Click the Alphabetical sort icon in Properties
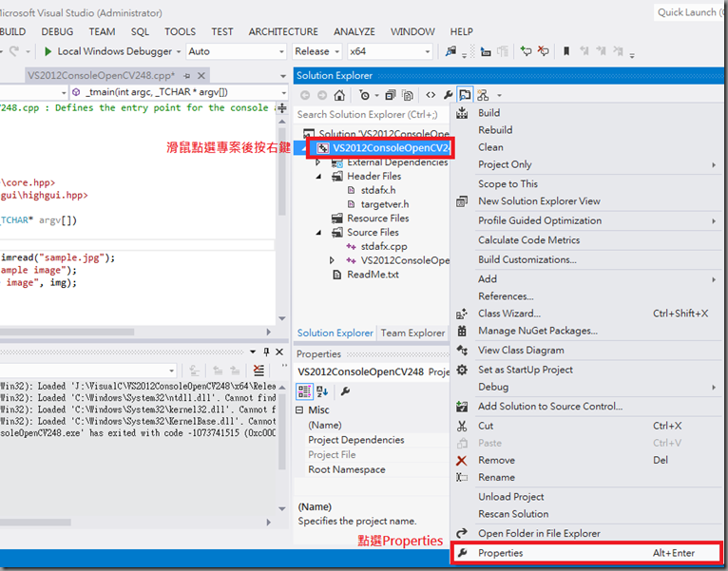 click(x=323, y=391)
